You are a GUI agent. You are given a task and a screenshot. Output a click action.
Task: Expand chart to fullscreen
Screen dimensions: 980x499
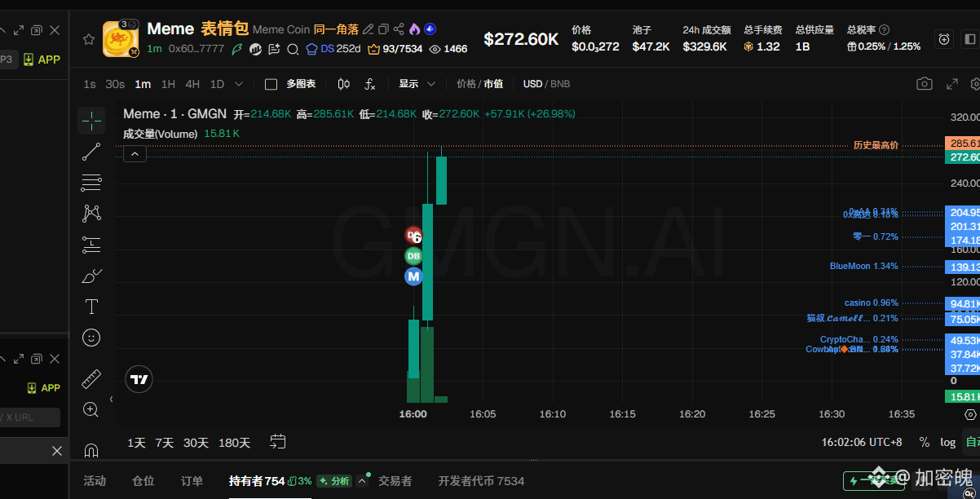click(951, 84)
